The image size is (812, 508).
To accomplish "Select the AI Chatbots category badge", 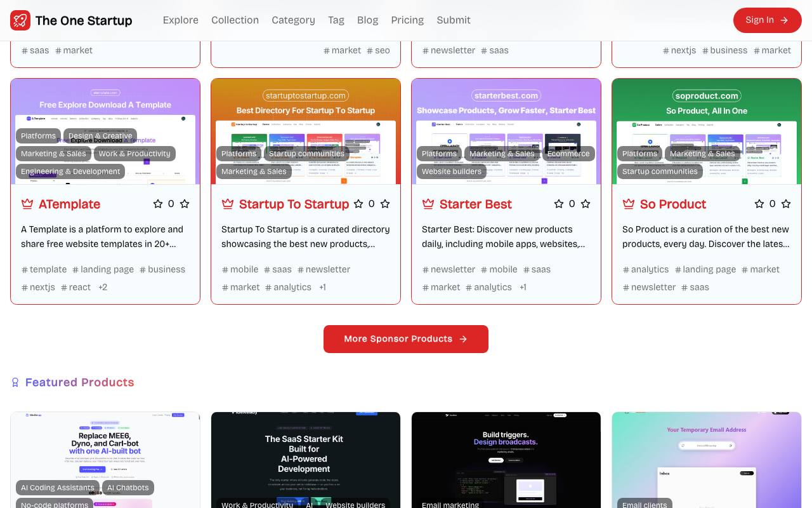I will [x=128, y=488].
